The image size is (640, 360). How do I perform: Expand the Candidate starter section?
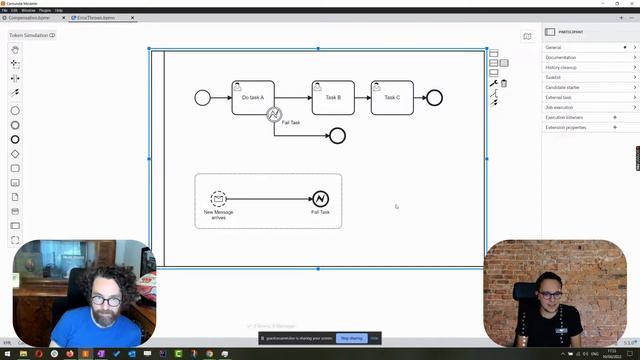pyautogui.click(x=591, y=87)
